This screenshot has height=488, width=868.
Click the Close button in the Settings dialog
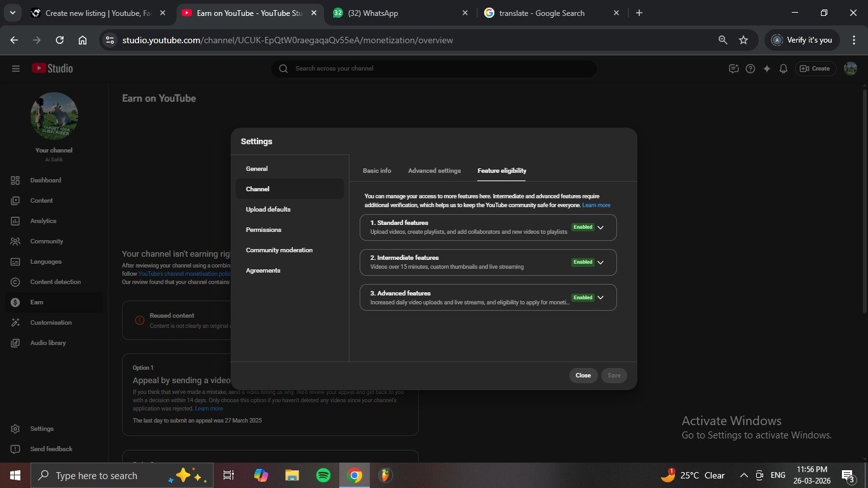[583, 376]
